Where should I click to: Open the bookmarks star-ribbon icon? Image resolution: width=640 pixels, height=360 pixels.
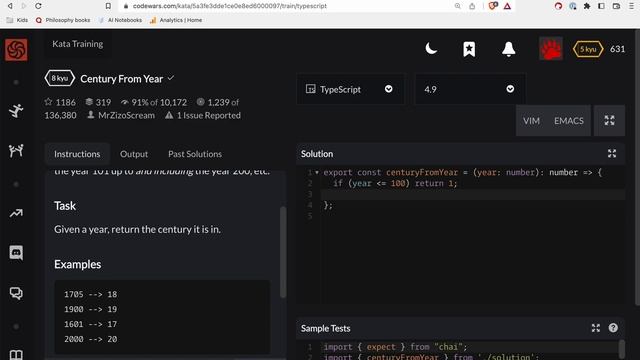click(x=469, y=49)
